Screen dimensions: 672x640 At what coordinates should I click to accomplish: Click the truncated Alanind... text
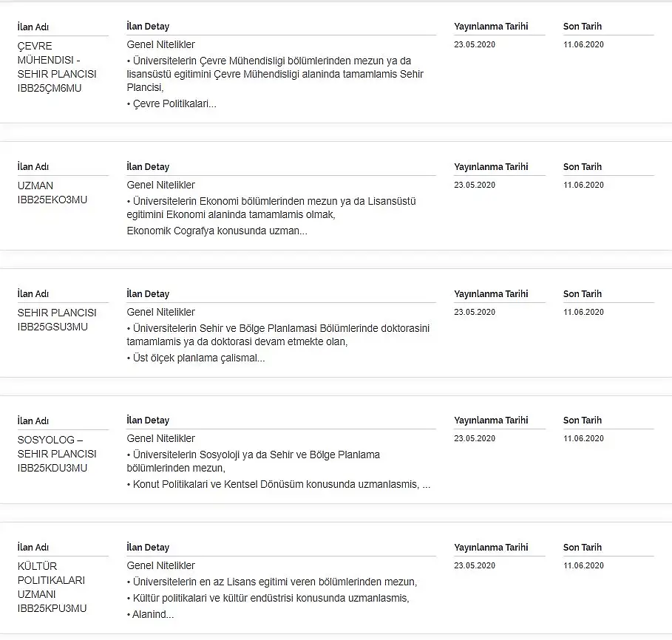coord(150,614)
